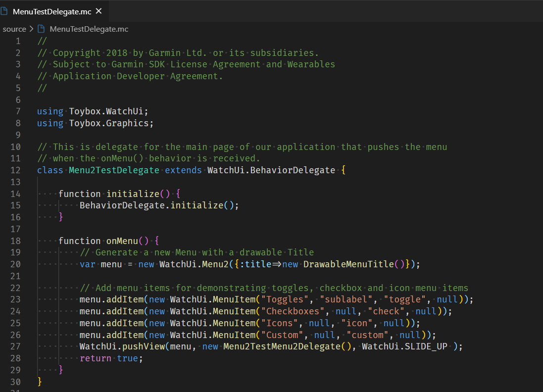This screenshot has width=543, height=392.
Task: Select the MenuTestDelegate.mc editor tab
Action: tap(54, 11)
